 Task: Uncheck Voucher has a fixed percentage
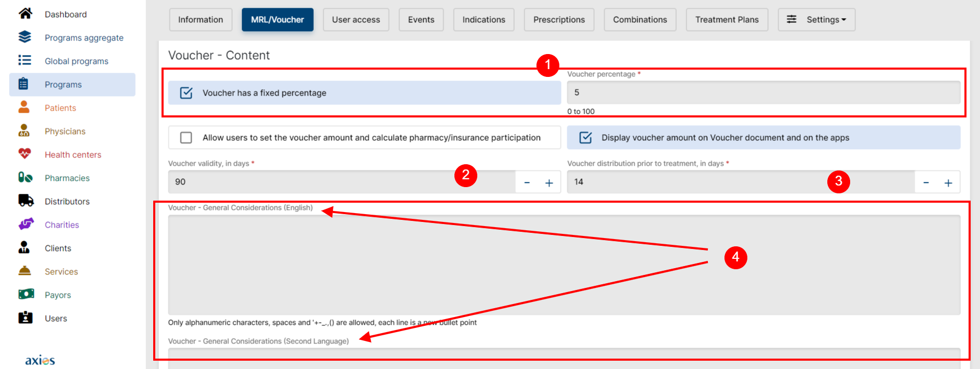tap(186, 93)
